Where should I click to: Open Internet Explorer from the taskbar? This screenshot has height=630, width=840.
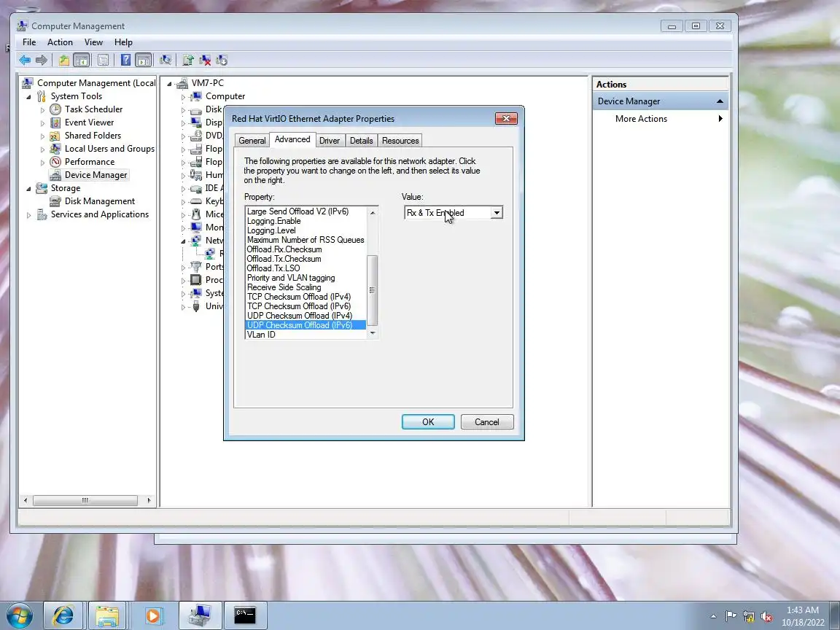pos(63,615)
